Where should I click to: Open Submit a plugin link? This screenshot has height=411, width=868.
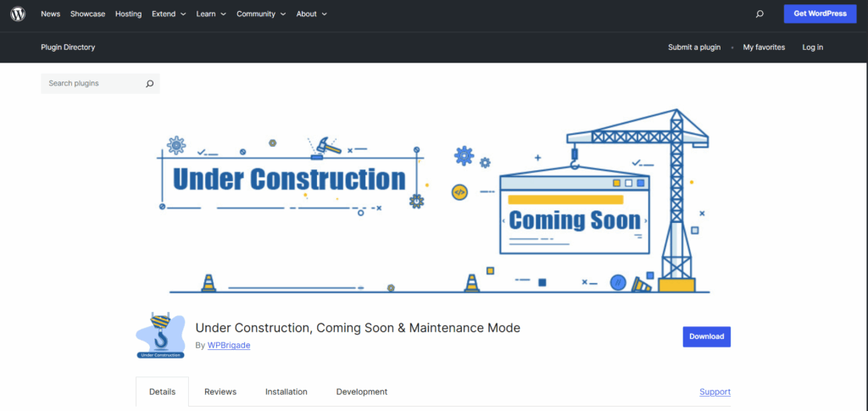694,47
